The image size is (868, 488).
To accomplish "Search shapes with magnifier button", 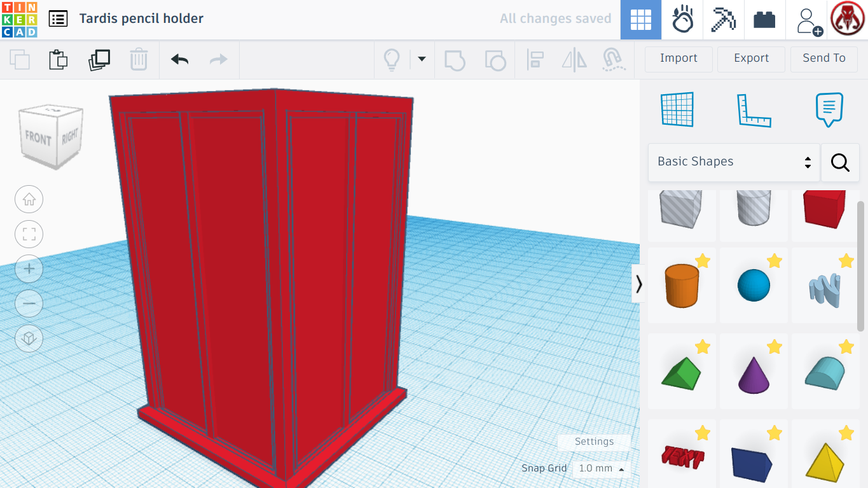I will pos(840,162).
